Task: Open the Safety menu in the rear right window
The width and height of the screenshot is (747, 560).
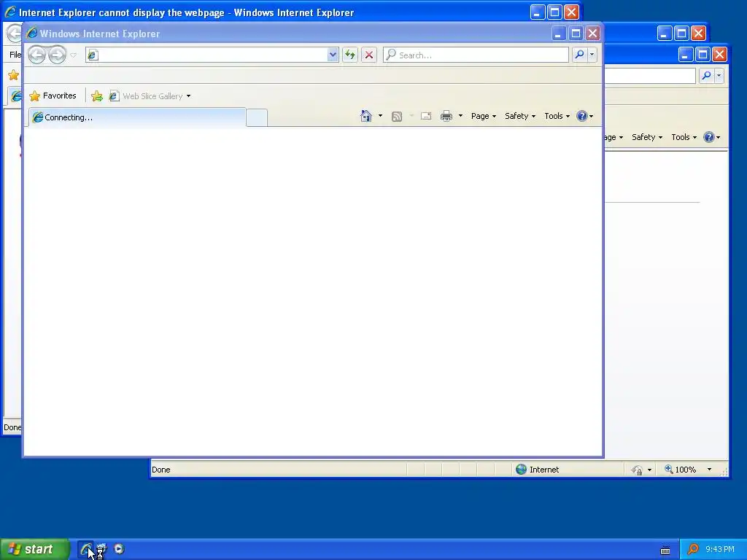Action: point(647,137)
